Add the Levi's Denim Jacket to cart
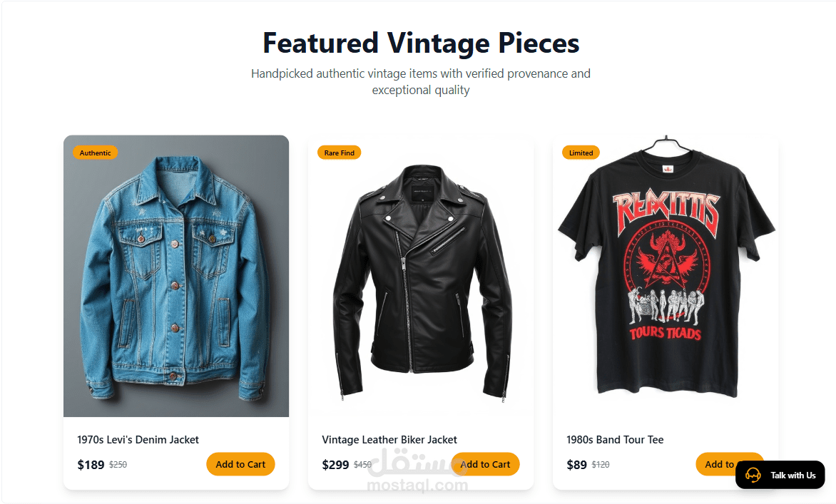 240,464
